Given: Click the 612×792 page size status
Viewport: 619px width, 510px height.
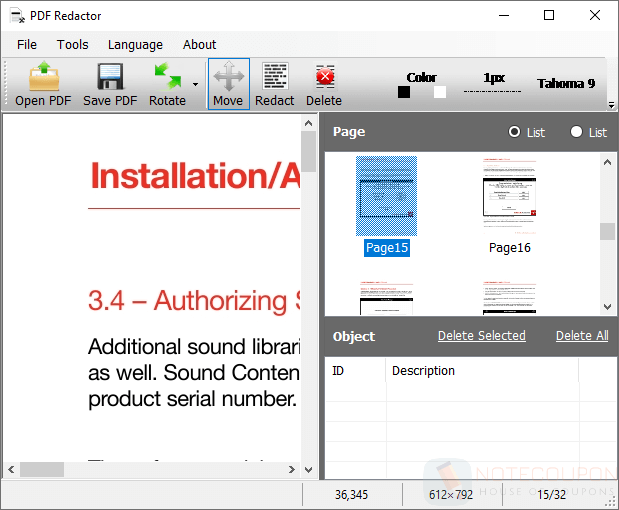Looking at the screenshot, I should pos(451,495).
